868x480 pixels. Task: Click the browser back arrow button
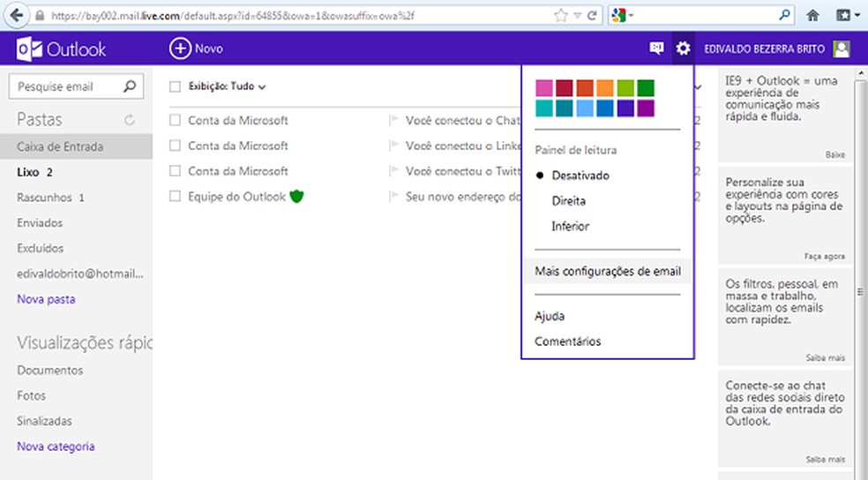[17, 15]
